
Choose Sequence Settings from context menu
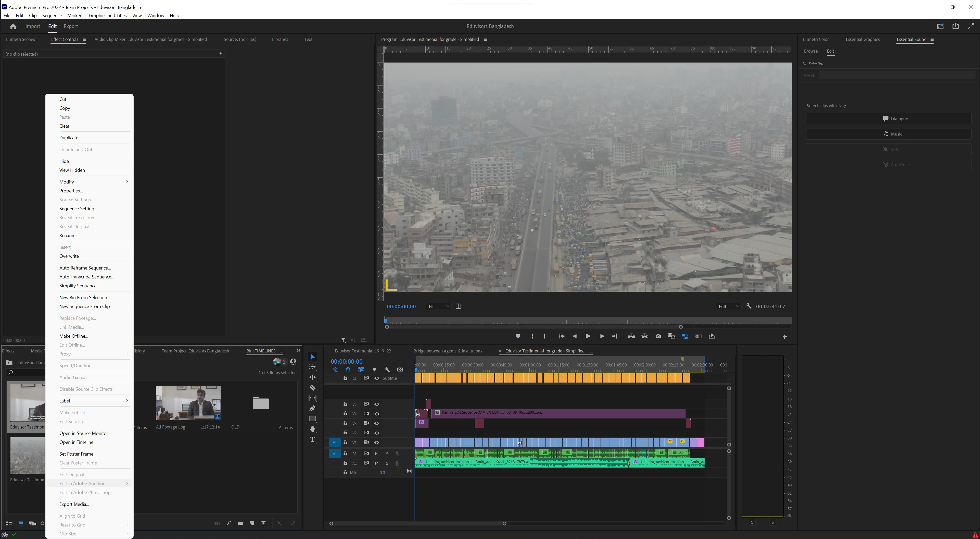click(x=79, y=209)
